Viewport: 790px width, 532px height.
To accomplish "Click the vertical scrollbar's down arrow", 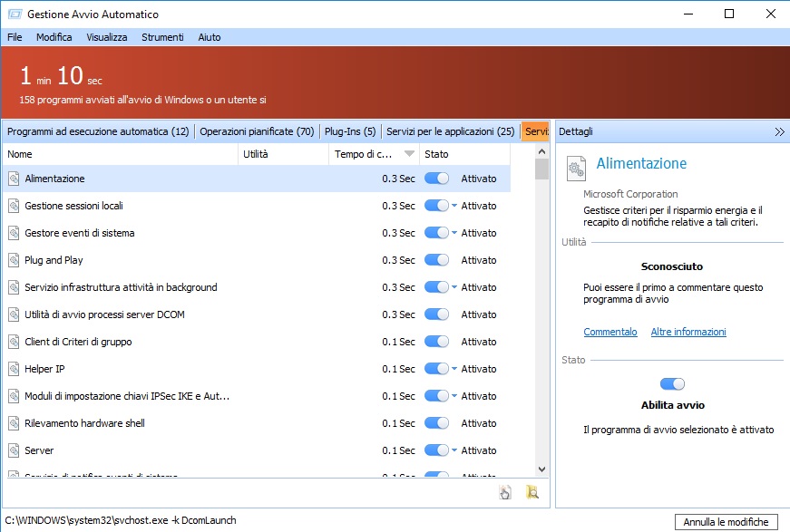I will pyautogui.click(x=542, y=469).
